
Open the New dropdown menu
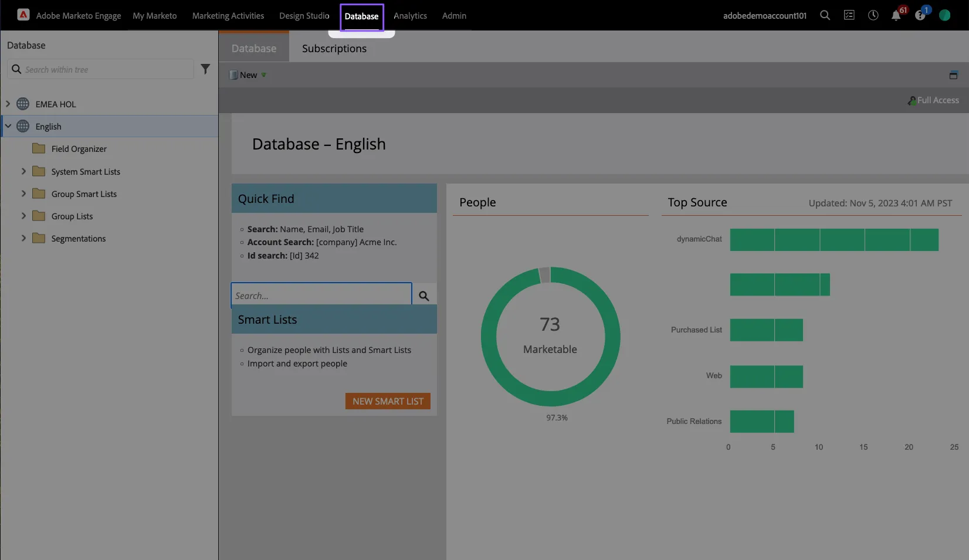click(x=248, y=75)
